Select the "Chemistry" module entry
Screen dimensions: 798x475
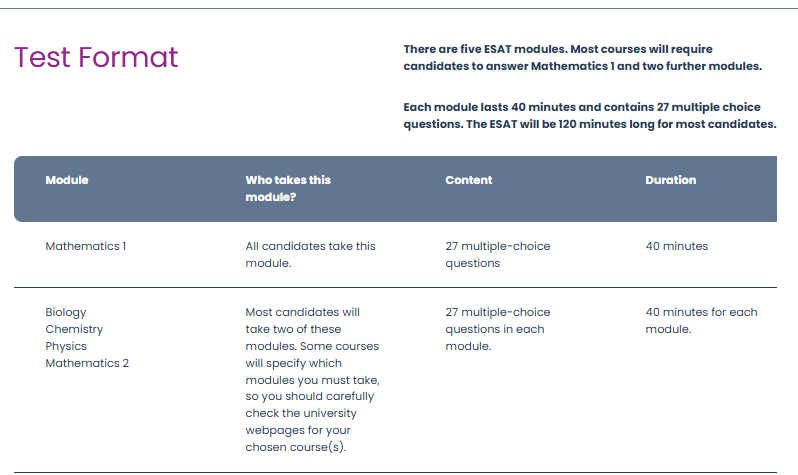[x=74, y=329]
